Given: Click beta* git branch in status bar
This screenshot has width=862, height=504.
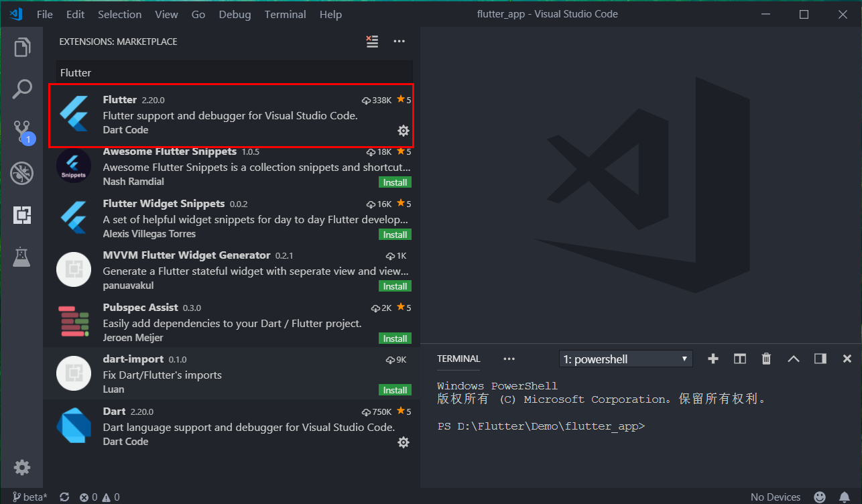Looking at the screenshot, I should pos(30,497).
